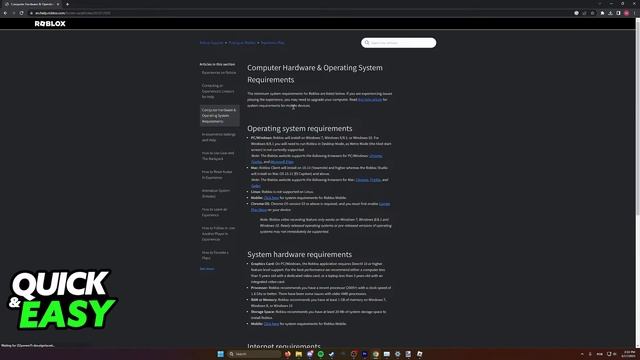The width and height of the screenshot is (640, 360).
Task: Open the Animation System (Emotes) sidebar article
Action: point(216,193)
